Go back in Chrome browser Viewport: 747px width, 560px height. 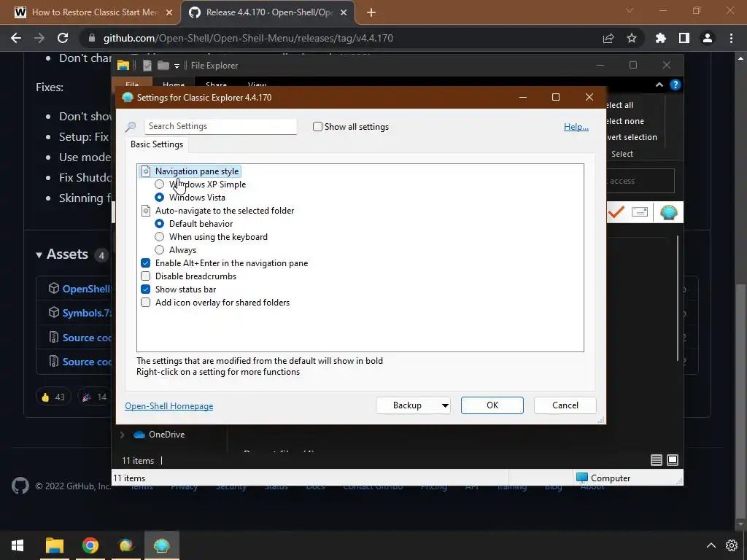[16, 38]
